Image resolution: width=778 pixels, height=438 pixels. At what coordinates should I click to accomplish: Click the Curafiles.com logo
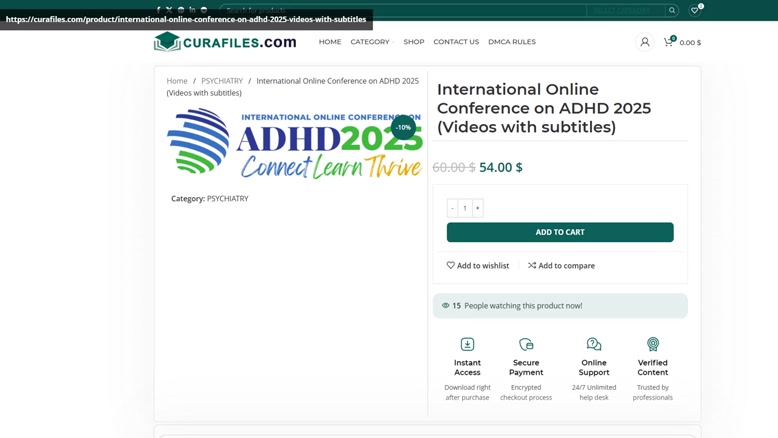point(225,42)
